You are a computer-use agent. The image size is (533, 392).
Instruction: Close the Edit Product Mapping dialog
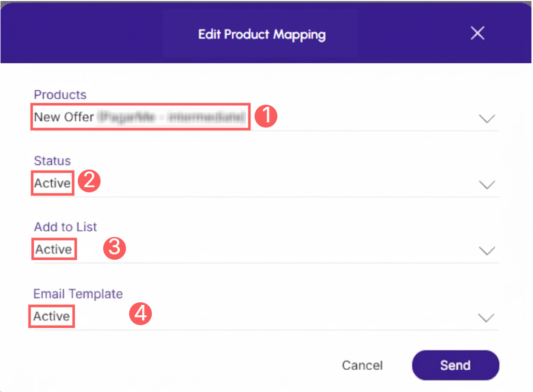(x=477, y=33)
